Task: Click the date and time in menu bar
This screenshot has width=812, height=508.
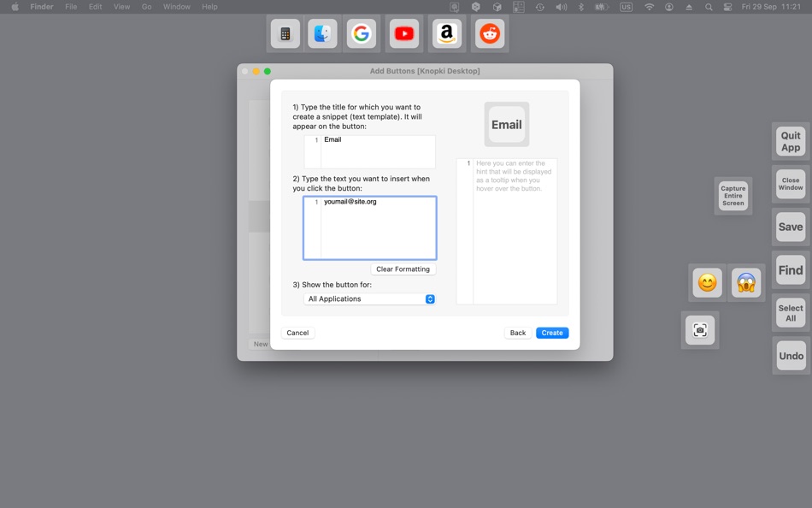Action: point(771,7)
